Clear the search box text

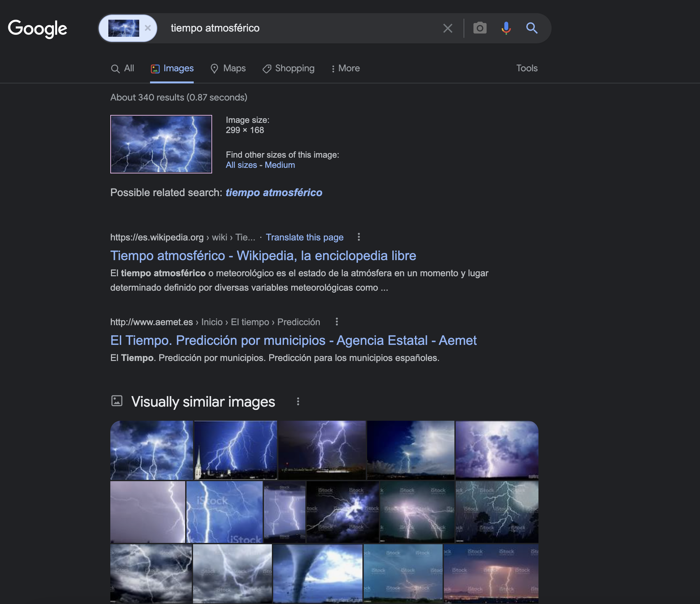click(x=448, y=28)
